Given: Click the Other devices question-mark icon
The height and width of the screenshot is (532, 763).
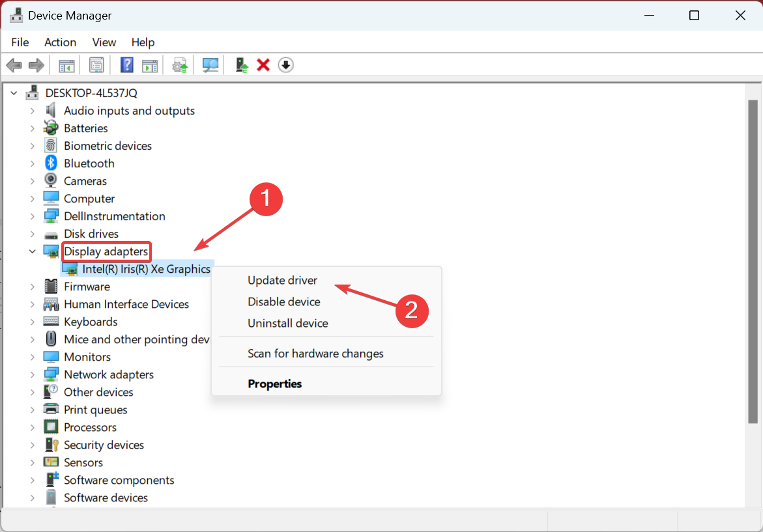Looking at the screenshot, I should (51, 392).
